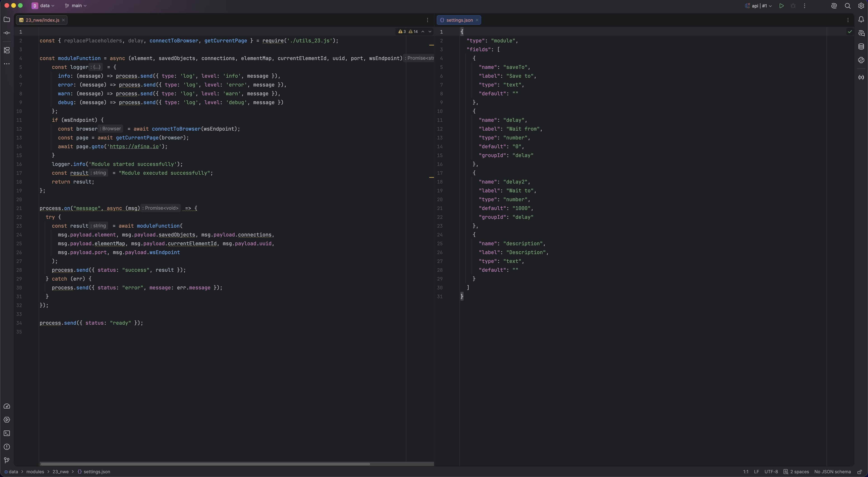Image resolution: width=868 pixels, height=477 pixels.
Task: Toggle read-only lock icon in status bar
Action: [860, 472]
